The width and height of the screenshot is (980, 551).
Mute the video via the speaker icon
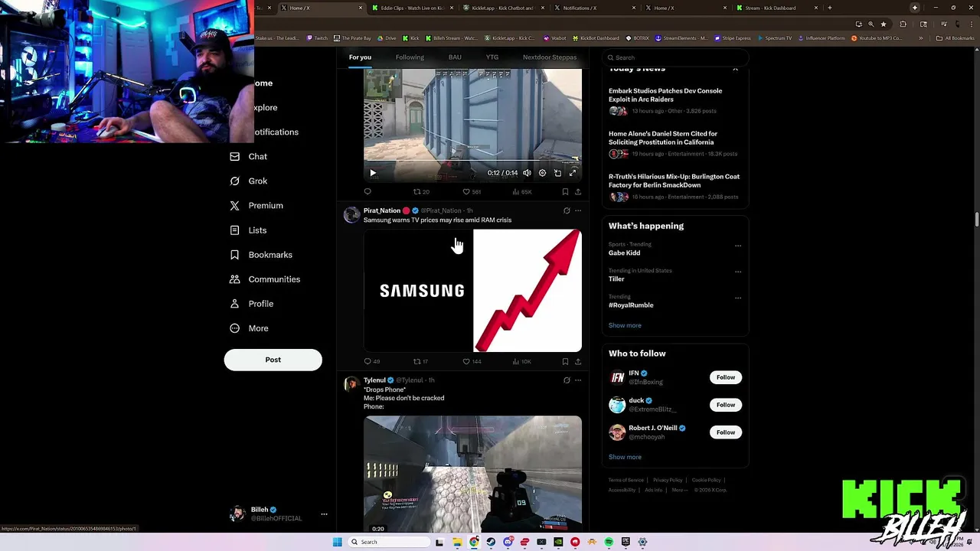527,173
